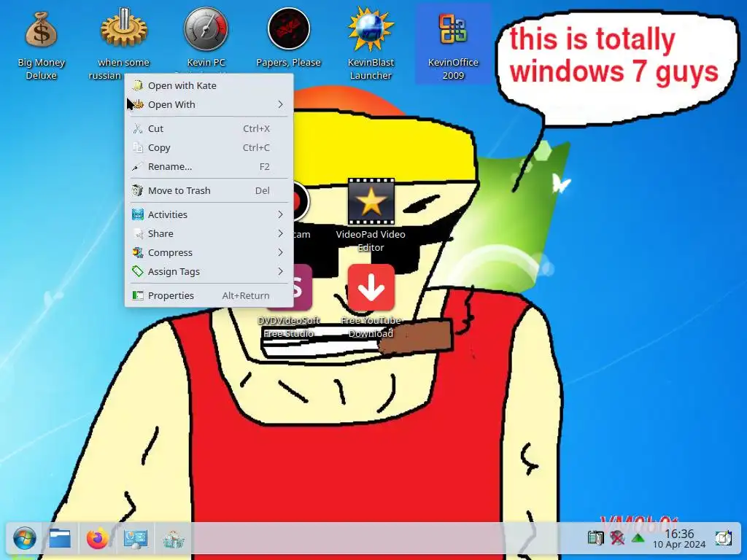This screenshot has height=560, width=747.
Task: Open the clipboard tray icon
Action: tap(595, 538)
